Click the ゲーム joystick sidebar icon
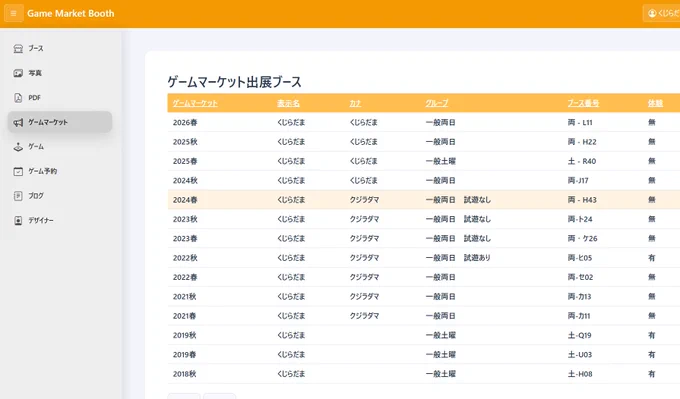 [x=18, y=147]
